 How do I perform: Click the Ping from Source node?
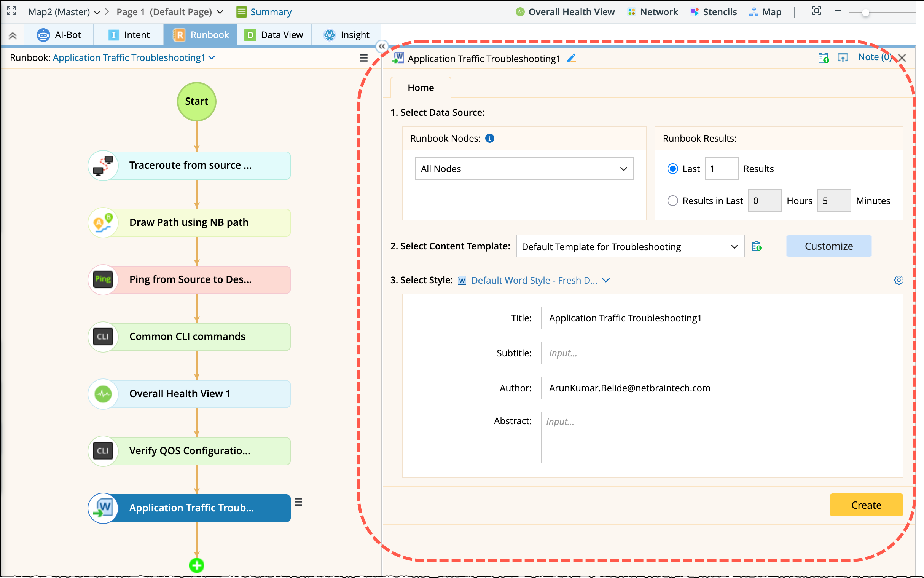[x=190, y=279]
